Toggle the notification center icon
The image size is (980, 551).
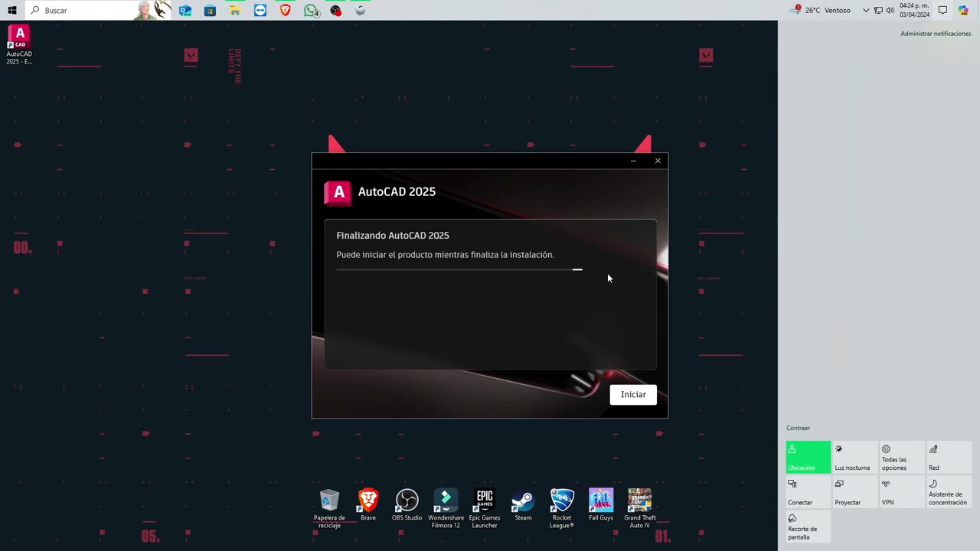(x=942, y=10)
